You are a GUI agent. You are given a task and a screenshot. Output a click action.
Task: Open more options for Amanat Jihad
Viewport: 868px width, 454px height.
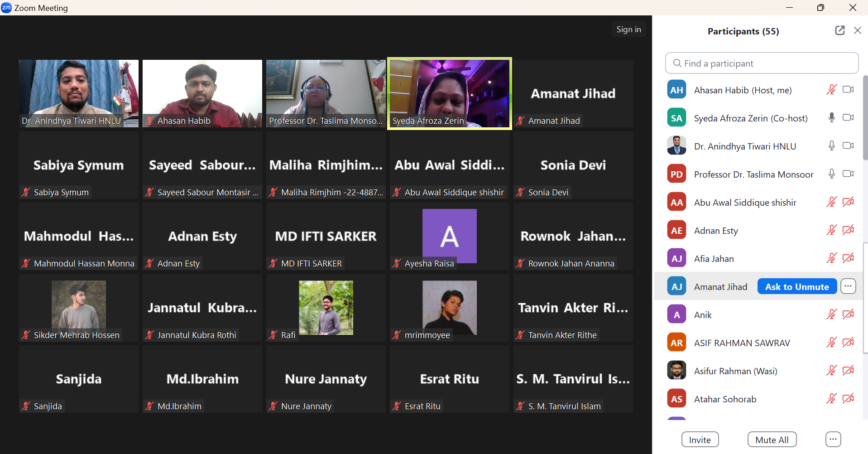point(848,286)
